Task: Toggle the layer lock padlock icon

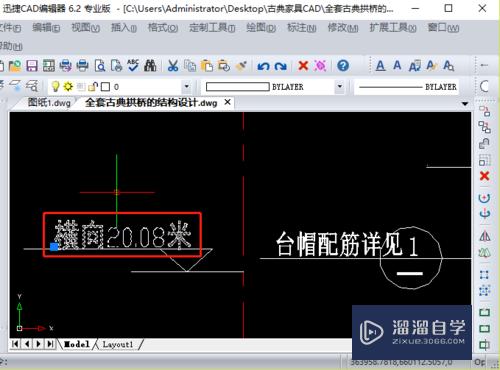Action: [x=93, y=87]
